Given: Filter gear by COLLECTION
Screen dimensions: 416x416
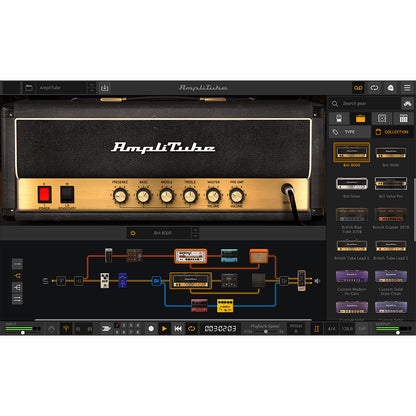Looking at the screenshot, I should click(392, 132).
